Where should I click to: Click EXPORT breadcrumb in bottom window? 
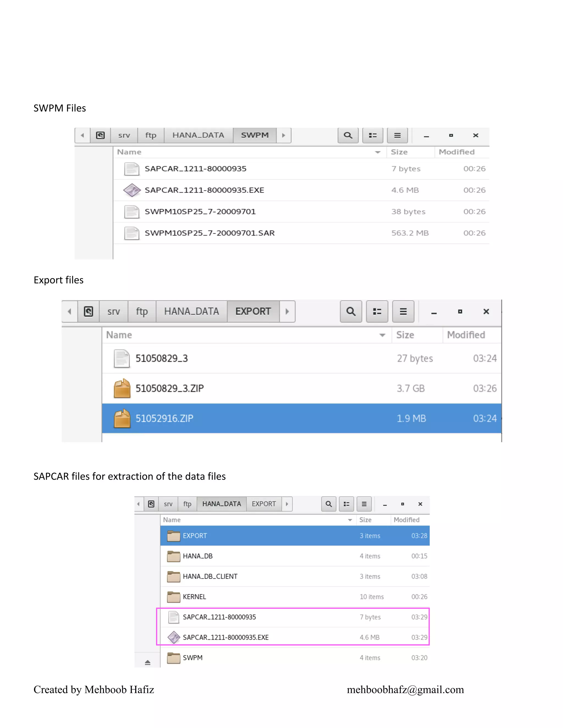point(263,504)
